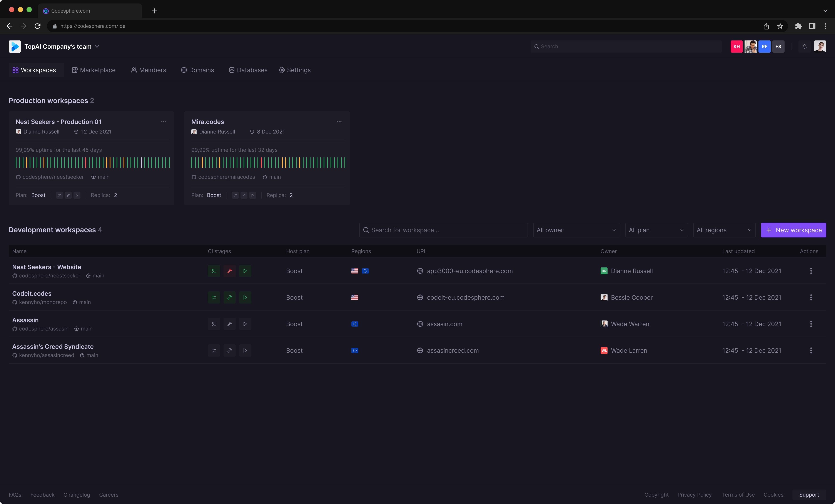Switch to the Databases tab
835x504 pixels.
(248, 70)
